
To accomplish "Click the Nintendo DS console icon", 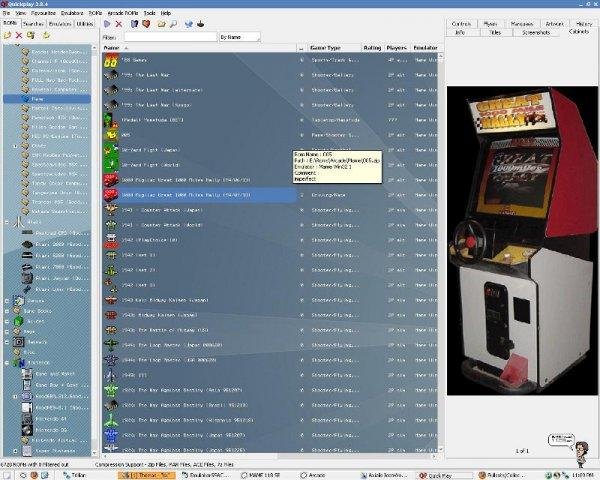I will pos(27,430).
